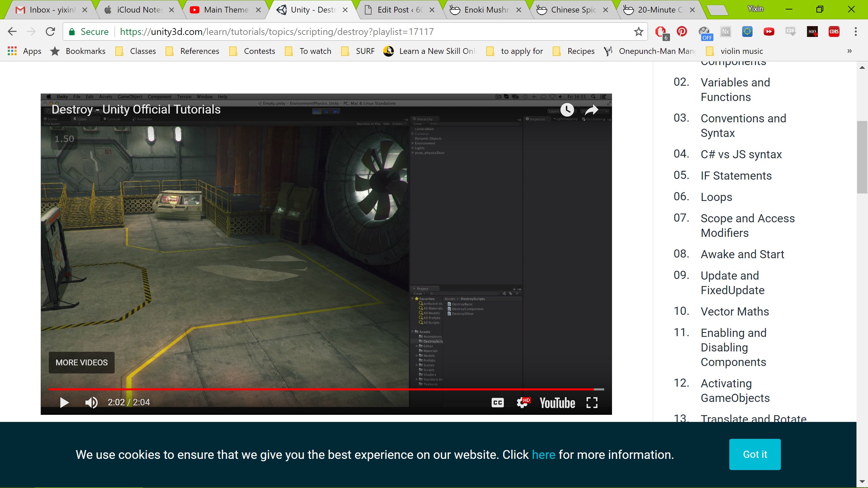This screenshot has height=488, width=868.
Task: Open the Learn a New Skill bookmark
Action: tap(430, 51)
